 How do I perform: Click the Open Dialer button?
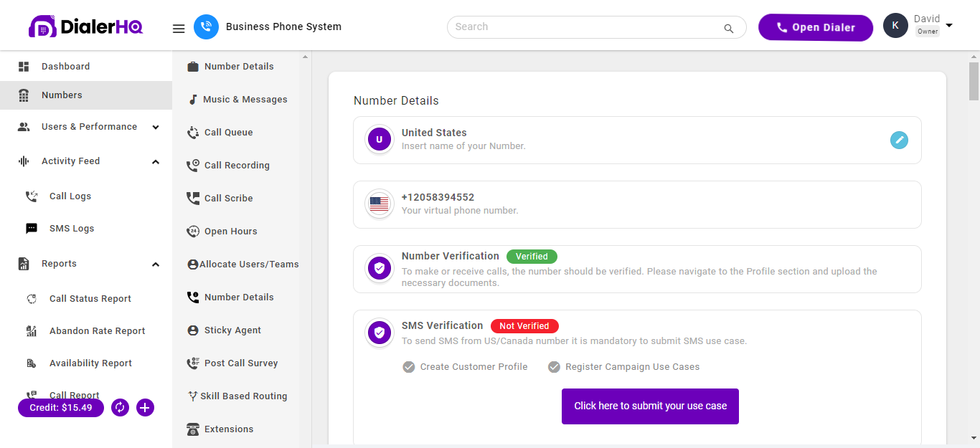click(x=815, y=27)
